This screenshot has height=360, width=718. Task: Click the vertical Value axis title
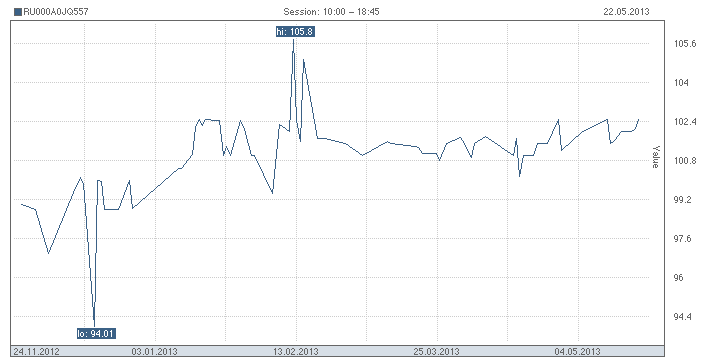pos(656,157)
